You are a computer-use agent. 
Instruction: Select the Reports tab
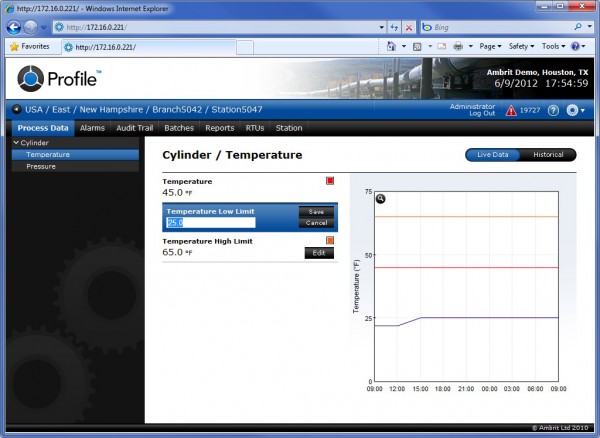[x=220, y=128]
